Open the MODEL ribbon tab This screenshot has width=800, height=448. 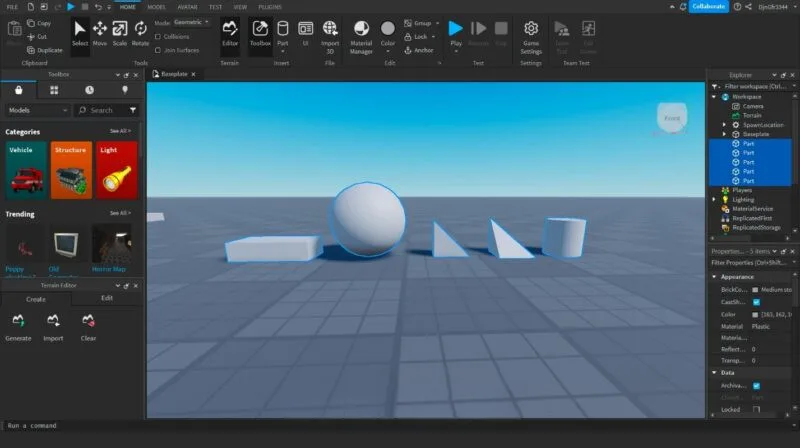[x=157, y=7]
